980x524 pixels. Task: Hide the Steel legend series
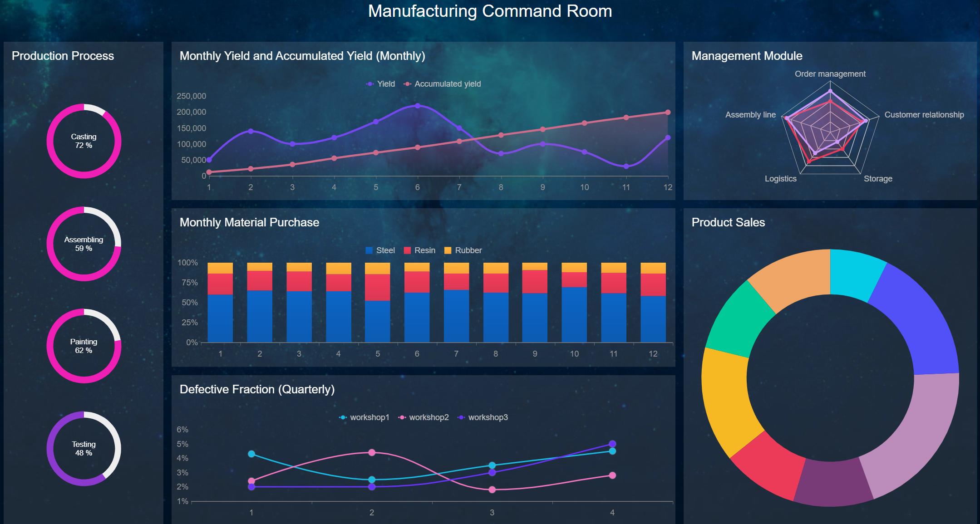pyautogui.click(x=380, y=250)
